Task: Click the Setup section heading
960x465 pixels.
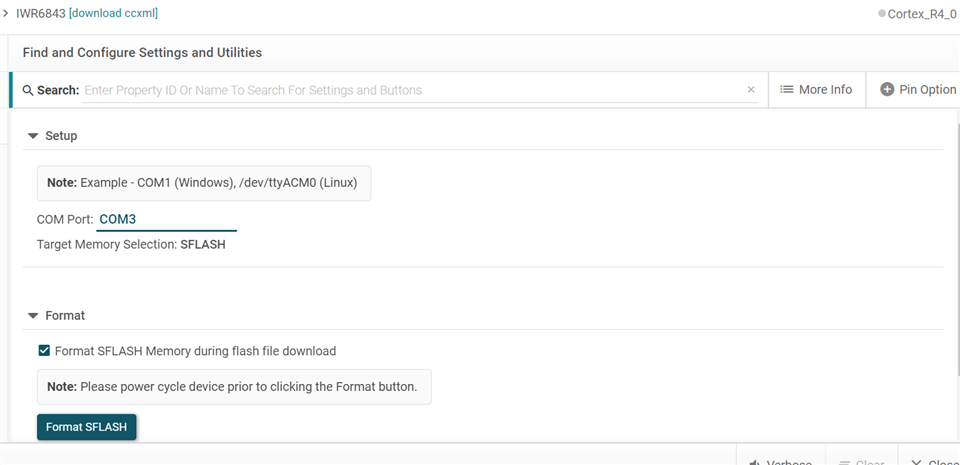Action: click(x=61, y=136)
